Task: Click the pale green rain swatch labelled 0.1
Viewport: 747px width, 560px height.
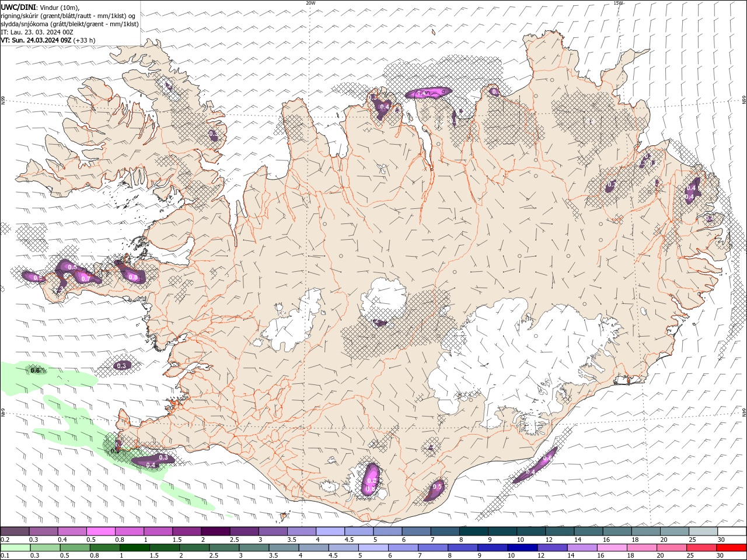Action: pyautogui.click(x=15, y=548)
